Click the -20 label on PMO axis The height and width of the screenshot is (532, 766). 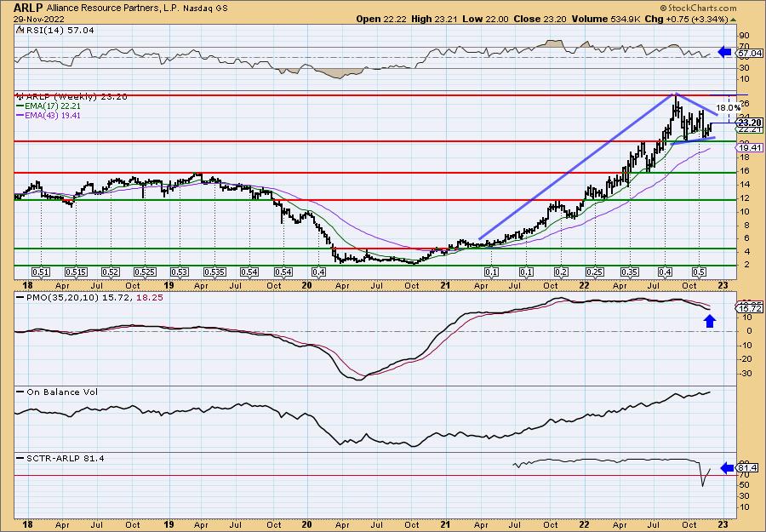747,359
